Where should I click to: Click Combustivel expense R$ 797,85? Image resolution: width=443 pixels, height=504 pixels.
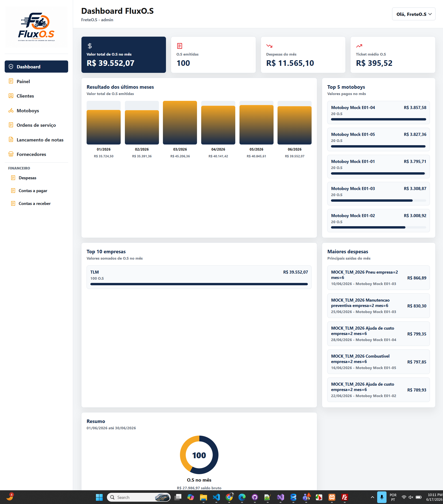pos(378,361)
